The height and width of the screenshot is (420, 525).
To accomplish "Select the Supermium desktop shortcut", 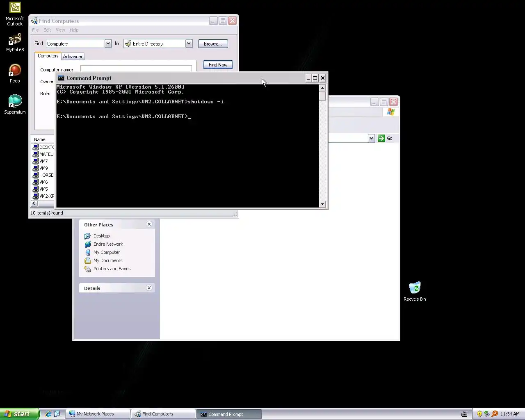I will tap(15, 104).
